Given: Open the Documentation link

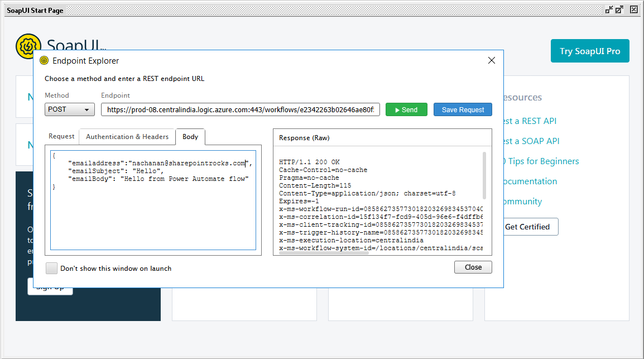Looking at the screenshot, I should click(530, 181).
